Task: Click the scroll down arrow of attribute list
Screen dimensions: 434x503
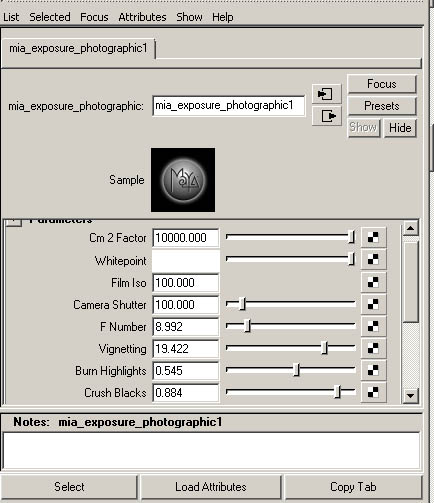Action: [x=410, y=396]
